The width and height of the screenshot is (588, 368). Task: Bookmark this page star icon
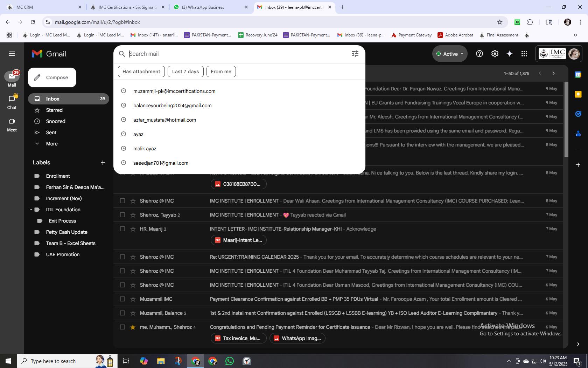pyautogui.click(x=499, y=22)
